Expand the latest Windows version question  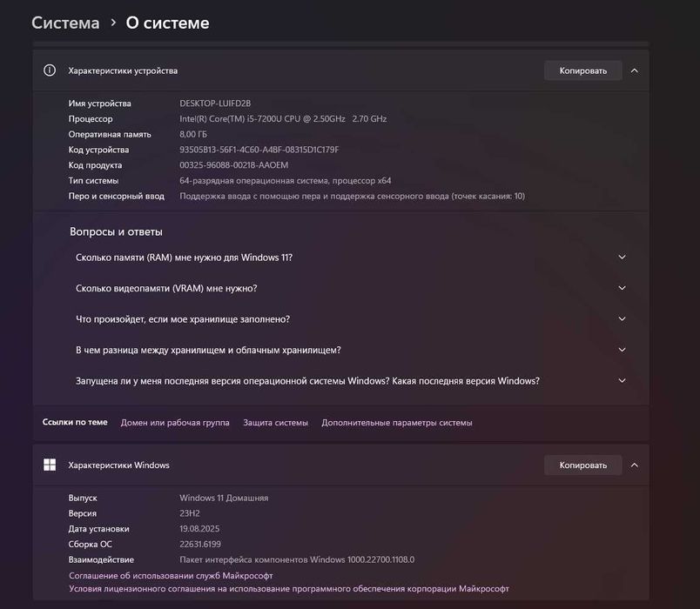(x=622, y=381)
